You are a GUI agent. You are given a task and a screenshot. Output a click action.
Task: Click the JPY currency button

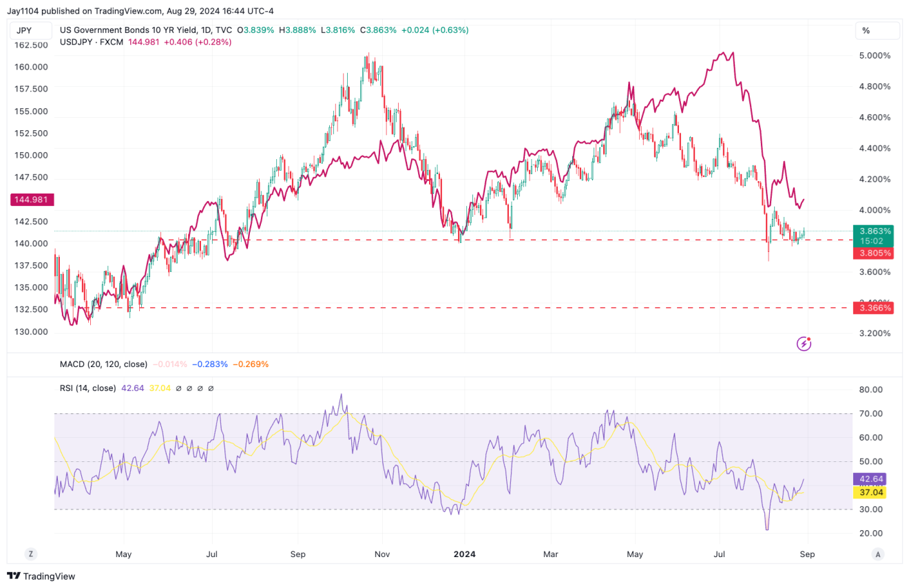point(30,31)
